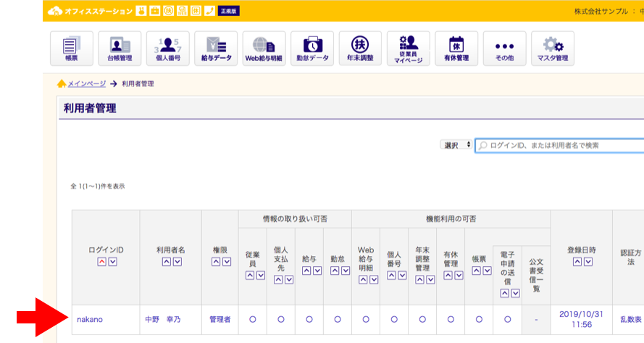
Task: Open the 年末調整 year-end adjustment icon
Action: 360,49
